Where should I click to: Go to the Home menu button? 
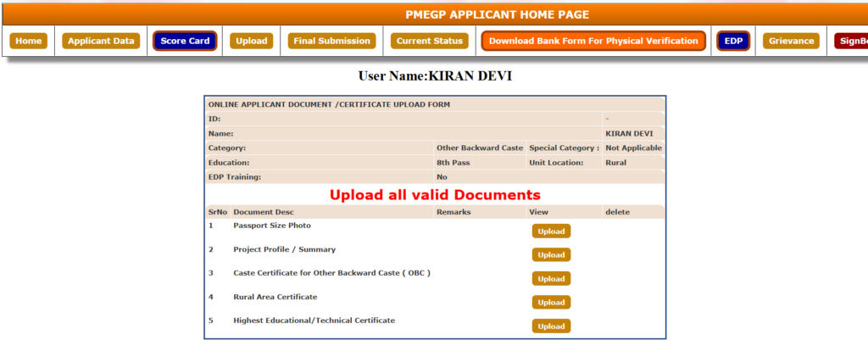(28, 41)
